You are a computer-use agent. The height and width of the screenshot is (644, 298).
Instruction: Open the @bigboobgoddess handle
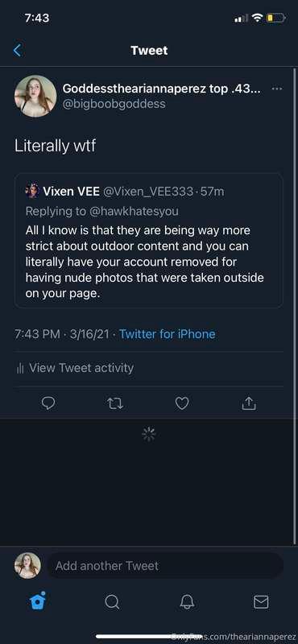point(114,104)
